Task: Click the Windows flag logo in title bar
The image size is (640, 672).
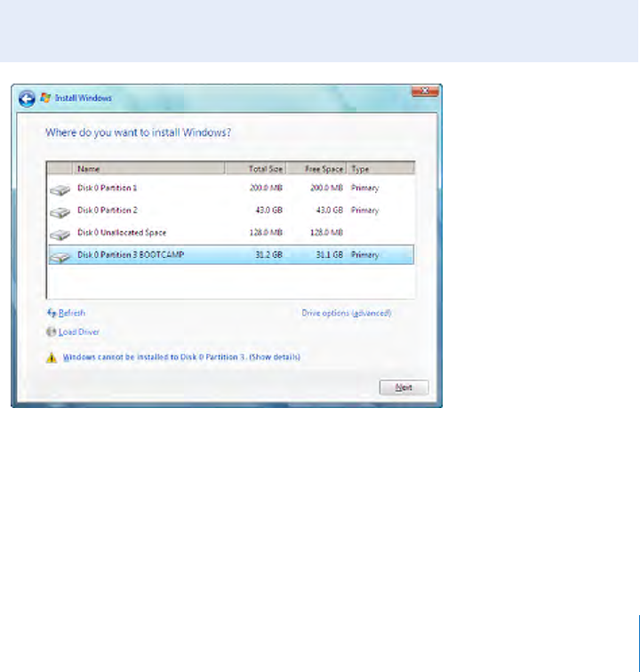Action: 45,98
